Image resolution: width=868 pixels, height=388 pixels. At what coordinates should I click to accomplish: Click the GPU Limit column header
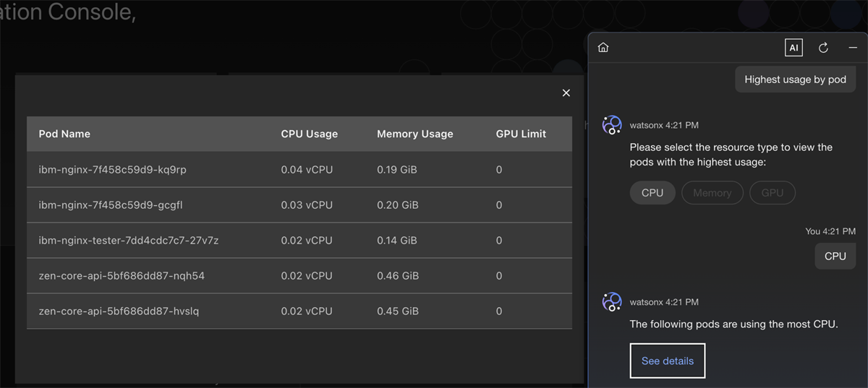pos(521,134)
